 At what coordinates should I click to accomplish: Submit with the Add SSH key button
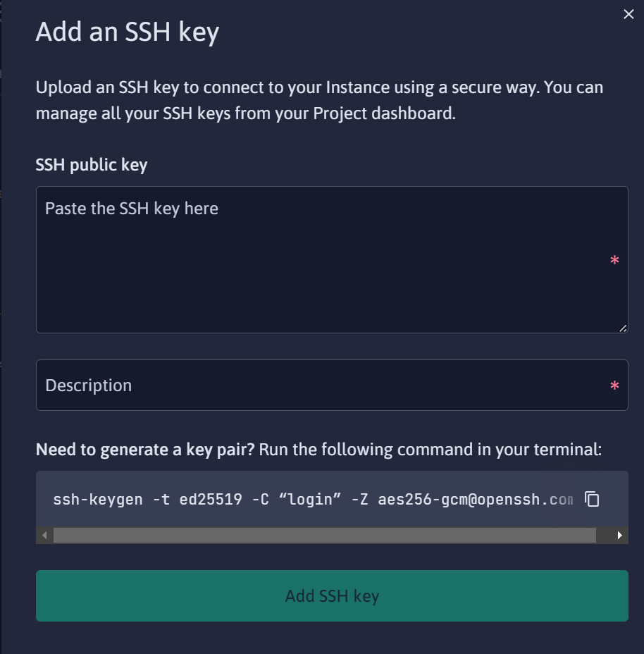click(x=332, y=596)
